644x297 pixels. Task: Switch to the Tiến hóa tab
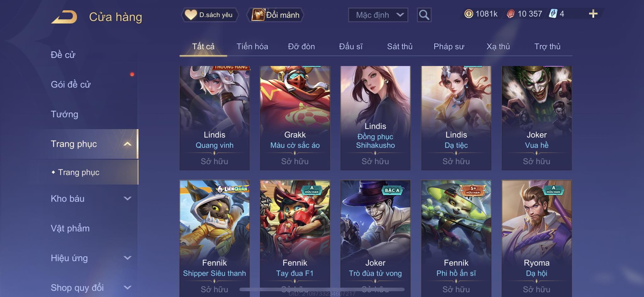tap(252, 46)
